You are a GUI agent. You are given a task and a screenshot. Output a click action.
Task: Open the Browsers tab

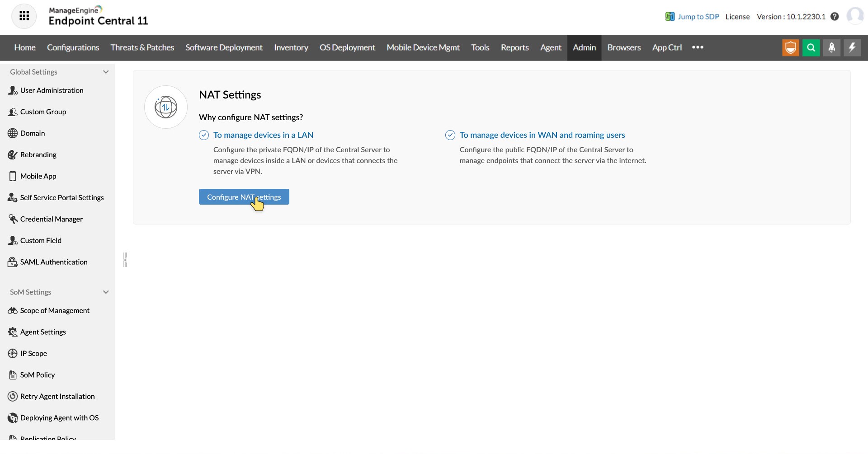tap(624, 47)
